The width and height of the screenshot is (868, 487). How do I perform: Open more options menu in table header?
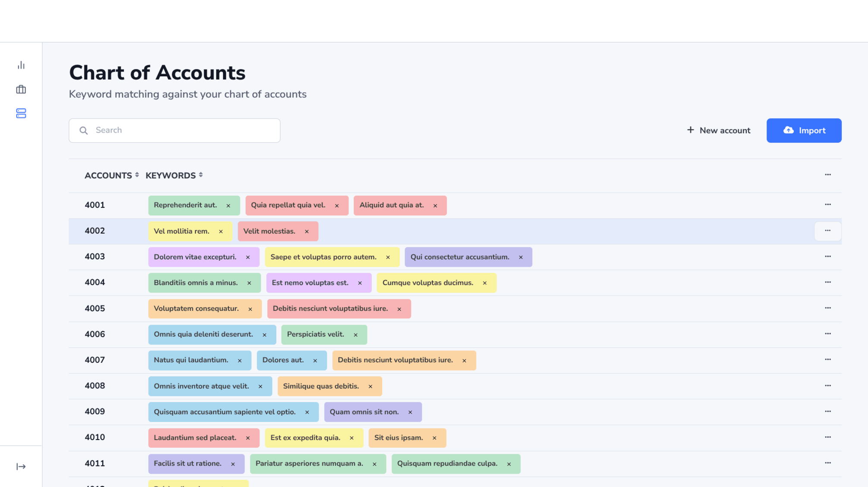click(827, 175)
